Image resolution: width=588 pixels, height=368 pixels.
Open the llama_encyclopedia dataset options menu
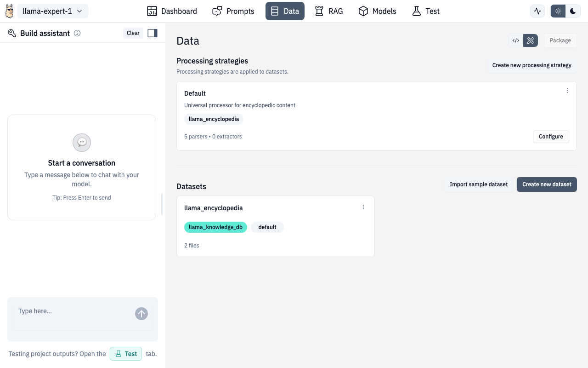click(363, 207)
